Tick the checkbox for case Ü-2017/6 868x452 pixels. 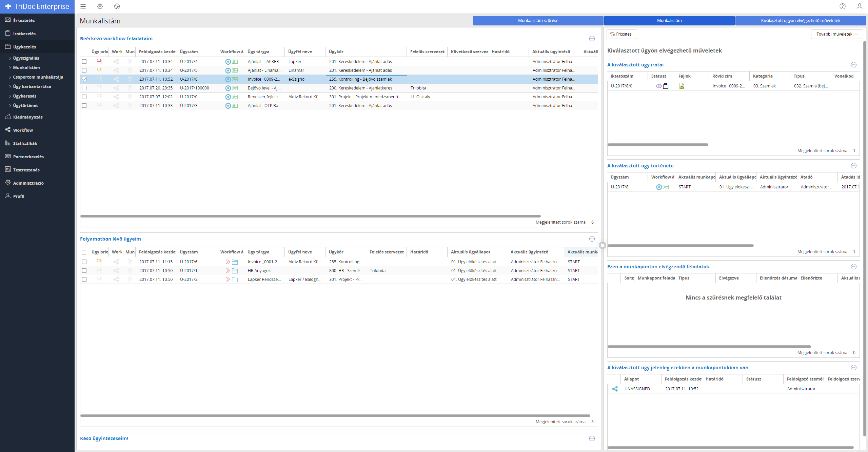click(84, 262)
